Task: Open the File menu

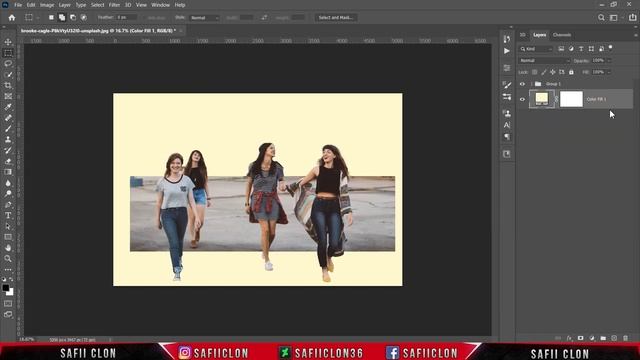Action: [x=18, y=5]
